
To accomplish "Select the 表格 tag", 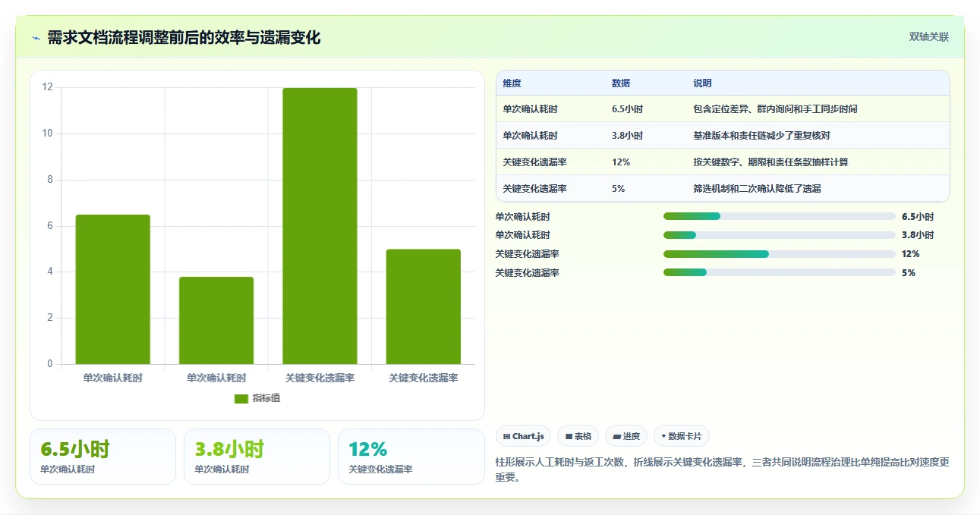I will click(578, 436).
